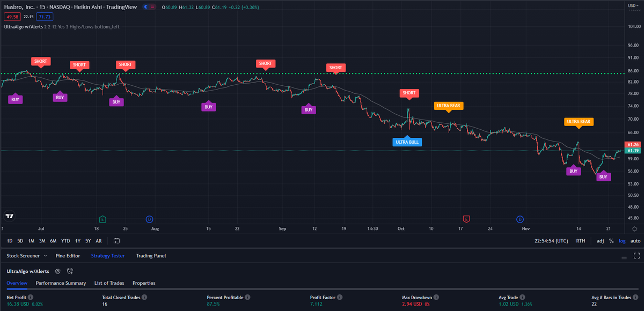
Task: Click the strategy alert clock icon
Action: (x=70, y=271)
